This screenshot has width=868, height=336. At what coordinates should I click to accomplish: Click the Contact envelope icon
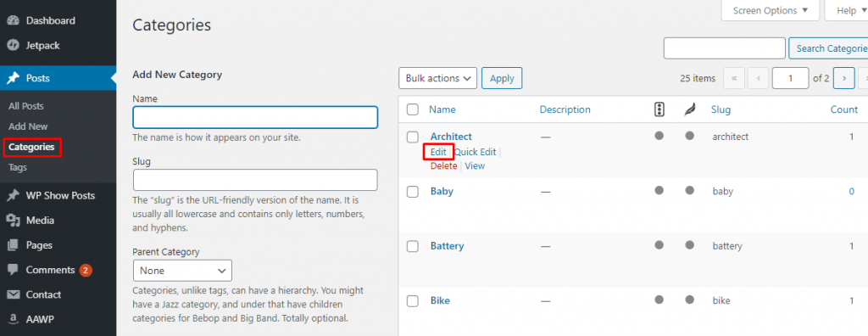pos(13,294)
